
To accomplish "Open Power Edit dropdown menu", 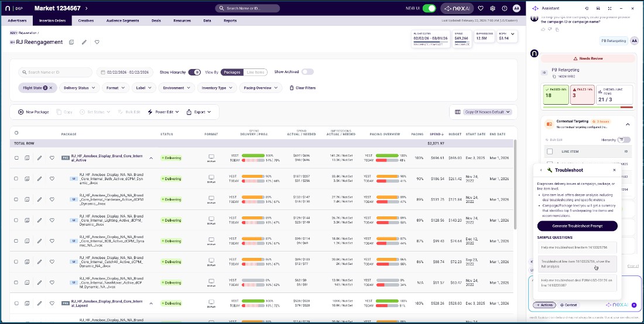I will [163, 112].
